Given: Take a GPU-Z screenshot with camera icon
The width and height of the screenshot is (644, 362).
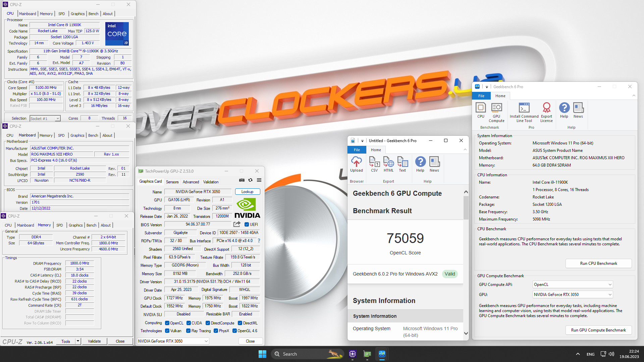Looking at the screenshot, I should click(x=241, y=180).
